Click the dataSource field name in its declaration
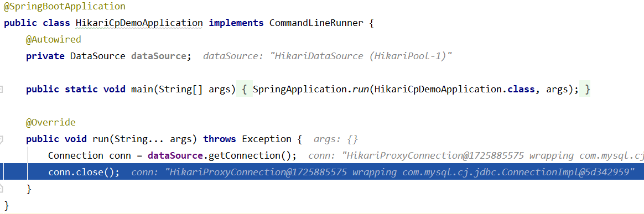This screenshot has height=214, width=644. point(159,56)
